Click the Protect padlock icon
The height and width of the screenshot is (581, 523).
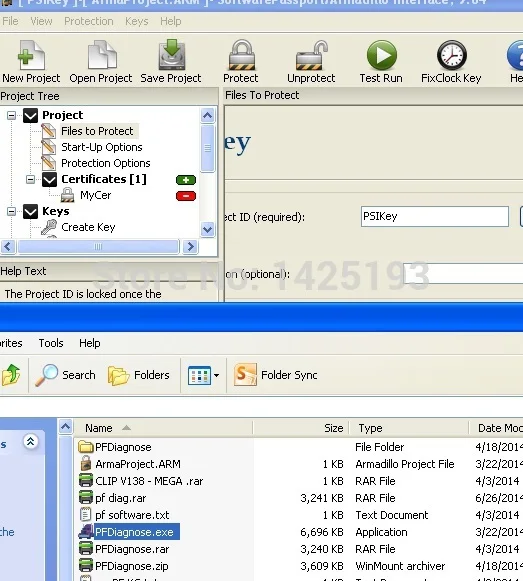241,55
